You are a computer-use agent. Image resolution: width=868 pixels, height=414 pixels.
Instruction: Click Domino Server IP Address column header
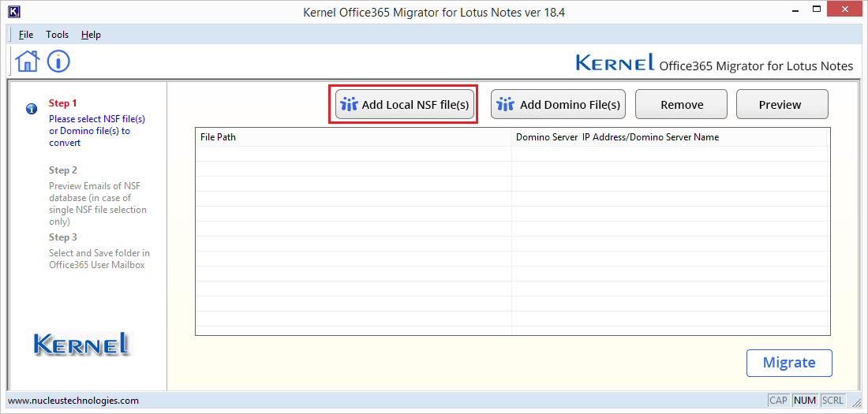point(668,137)
